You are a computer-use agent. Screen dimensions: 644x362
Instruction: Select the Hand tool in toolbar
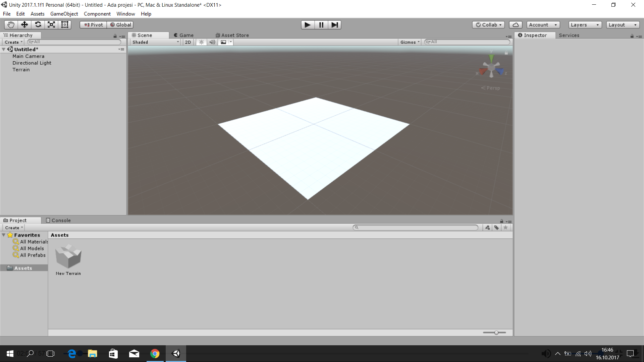[11, 25]
